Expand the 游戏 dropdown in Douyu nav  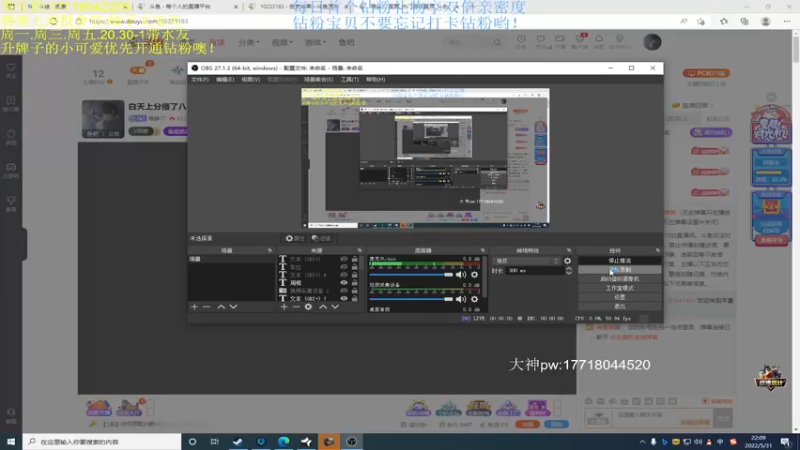pyautogui.click(x=315, y=42)
